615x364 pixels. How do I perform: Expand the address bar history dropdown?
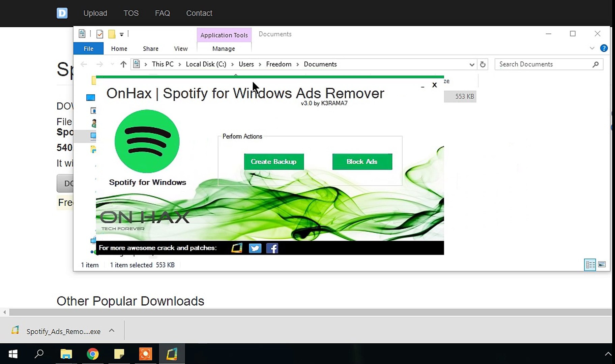[472, 64]
